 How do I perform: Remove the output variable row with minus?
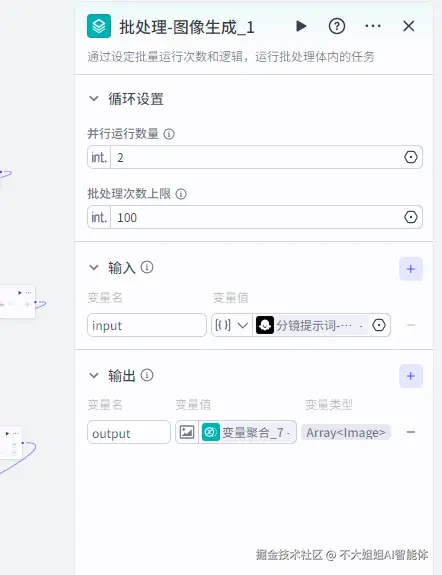coord(411,432)
